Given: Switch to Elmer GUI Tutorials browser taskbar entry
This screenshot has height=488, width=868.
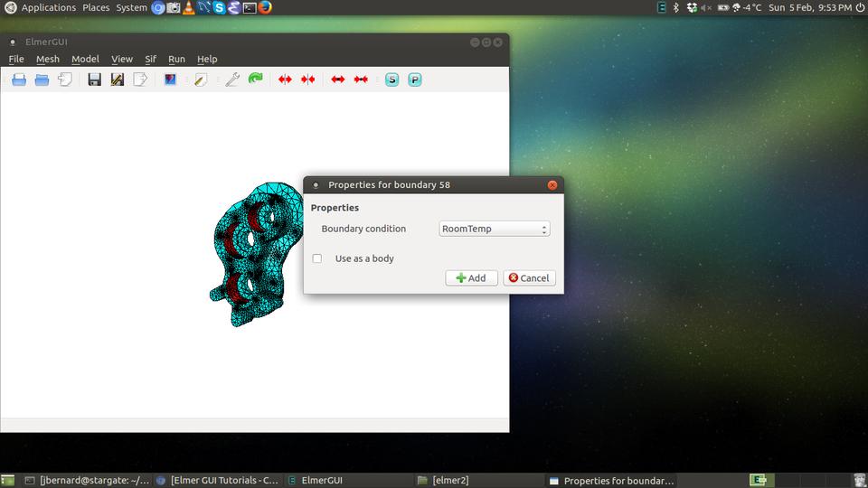Looking at the screenshot, I should 217,480.
